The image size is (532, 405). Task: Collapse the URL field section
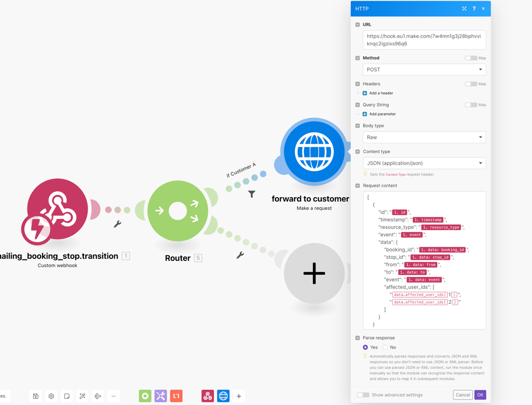pos(358,25)
